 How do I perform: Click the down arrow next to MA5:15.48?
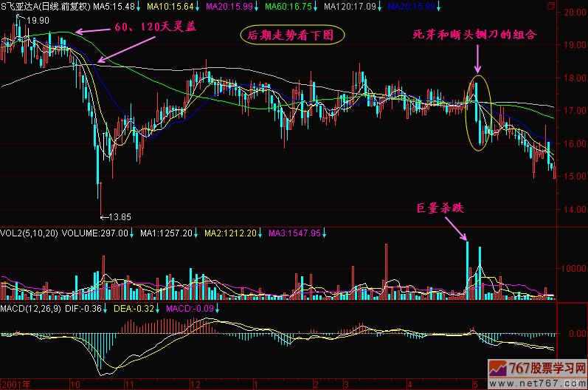[139, 7]
